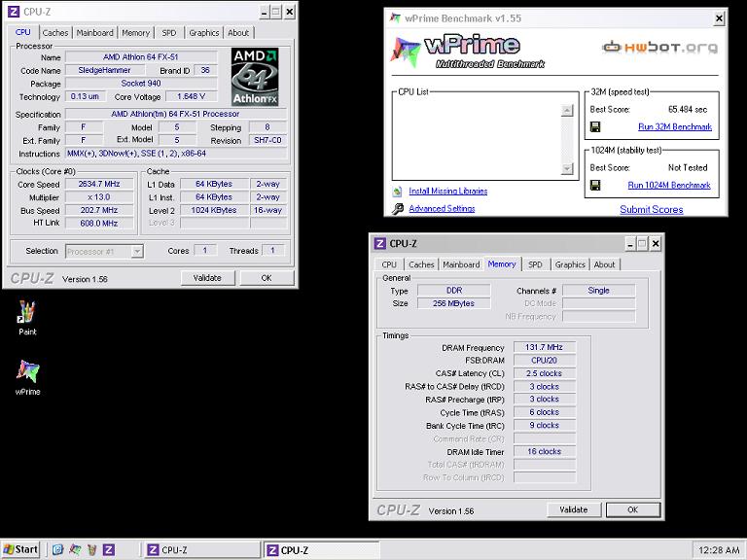
Task: Select Mainboard tab in the Memory CPU-Z window
Action: tap(461, 264)
